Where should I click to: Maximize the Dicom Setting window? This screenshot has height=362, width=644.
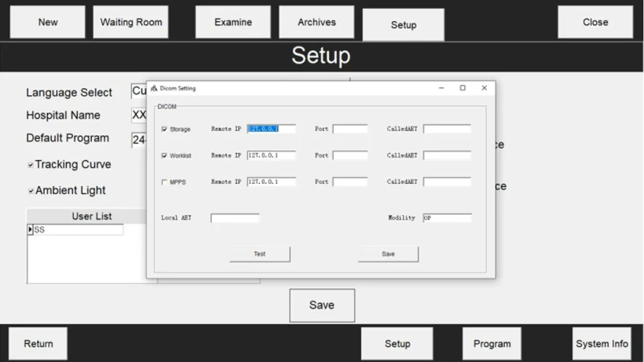462,88
